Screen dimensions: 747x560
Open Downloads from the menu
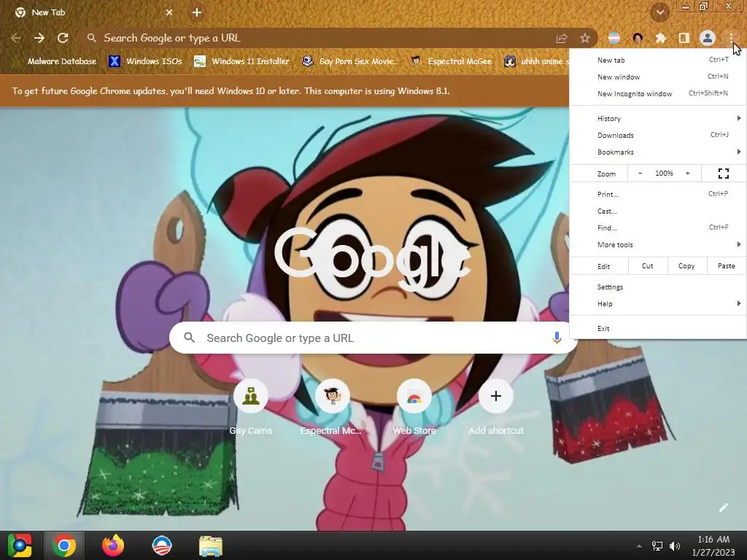tap(658, 135)
